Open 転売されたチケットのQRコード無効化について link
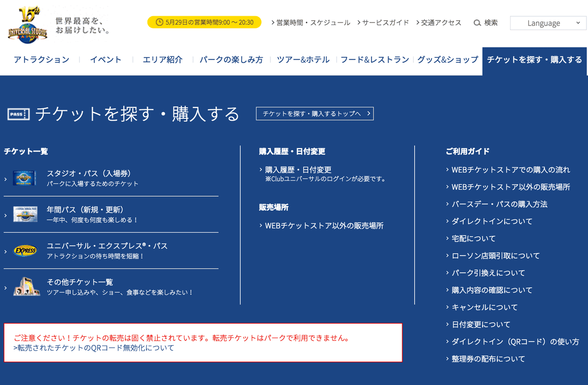This screenshot has height=385, width=588. pyautogui.click(x=94, y=348)
